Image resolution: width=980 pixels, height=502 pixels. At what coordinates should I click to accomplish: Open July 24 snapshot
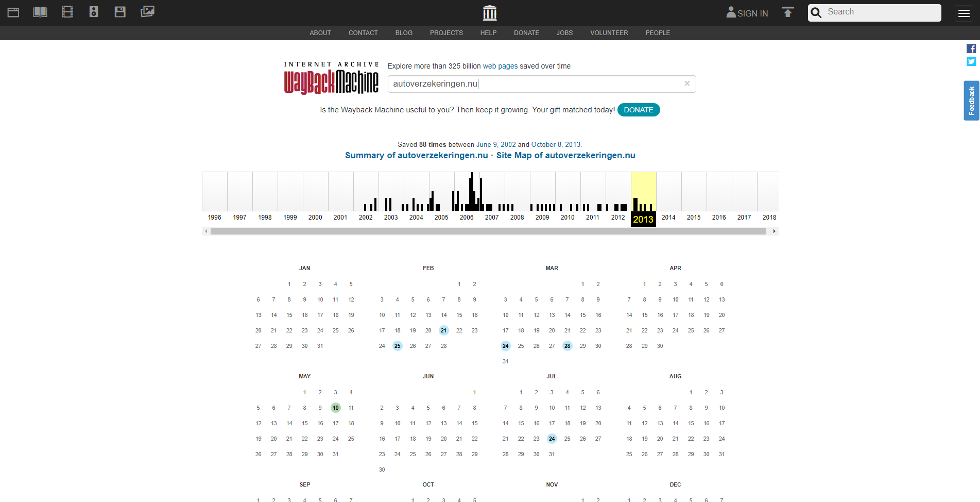click(x=552, y=439)
